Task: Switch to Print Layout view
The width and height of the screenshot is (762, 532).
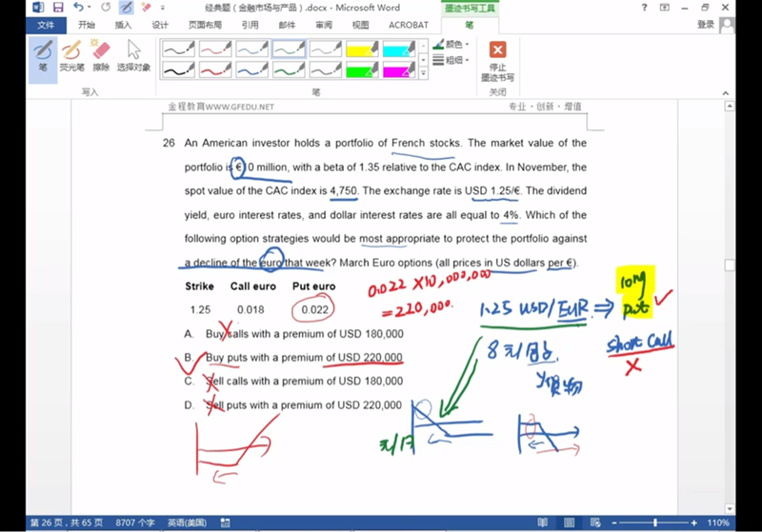Action: [x=569, y=522]
